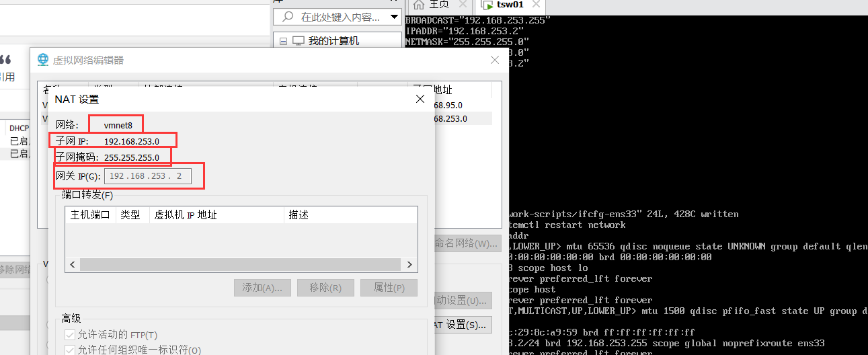Viewport: 868px width, 355px height.
Task: Click the right scroll arrow of port forwarding list
Action: [411, 265]
